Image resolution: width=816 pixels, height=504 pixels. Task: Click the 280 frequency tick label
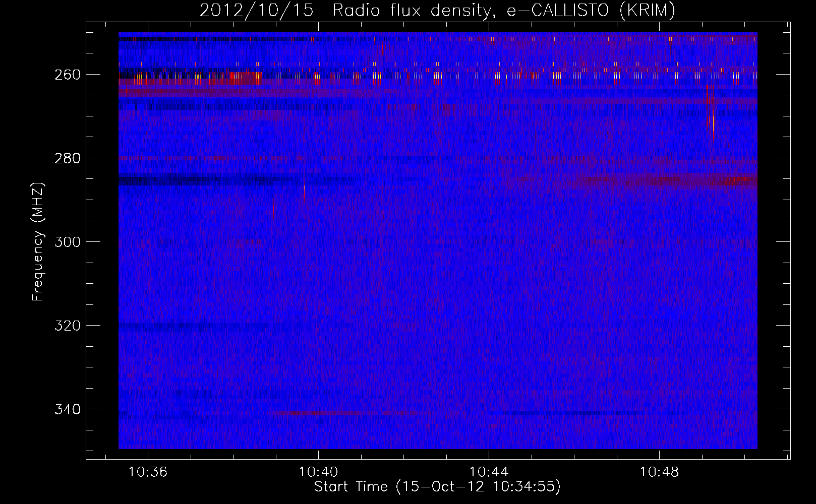pos(67,158)
